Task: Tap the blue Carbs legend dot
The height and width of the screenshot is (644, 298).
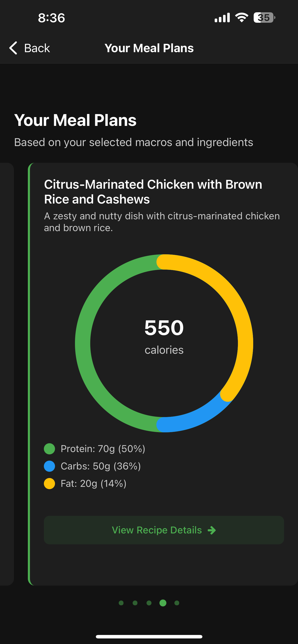Action: pyautogui.click(x=49, y=466)
